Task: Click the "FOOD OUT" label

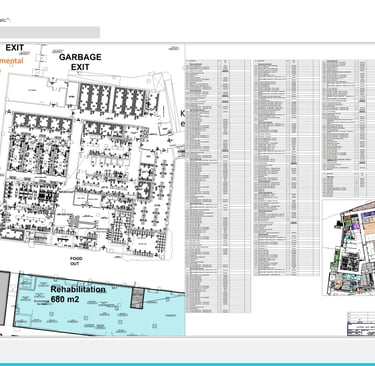Action: click(75, 261)
